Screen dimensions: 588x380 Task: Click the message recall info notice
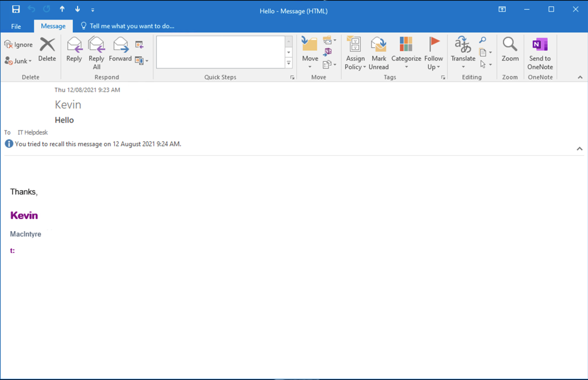coord(98,144)
